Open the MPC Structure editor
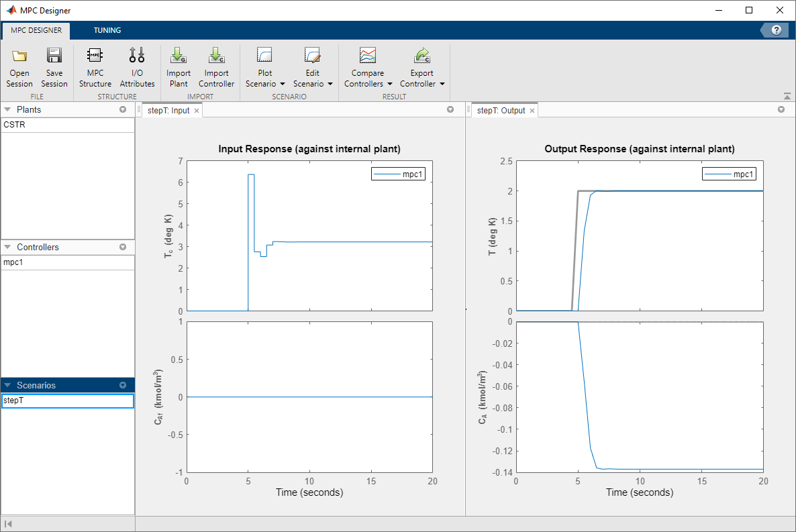The height and width of the screenshot is (532, 796). 95,65
